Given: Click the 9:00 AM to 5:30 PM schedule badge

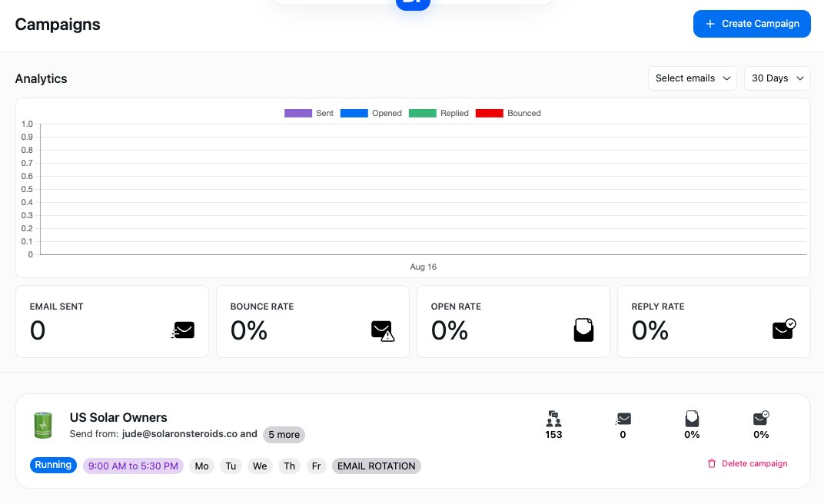Looking at the screenshot, I should (133, 466).
